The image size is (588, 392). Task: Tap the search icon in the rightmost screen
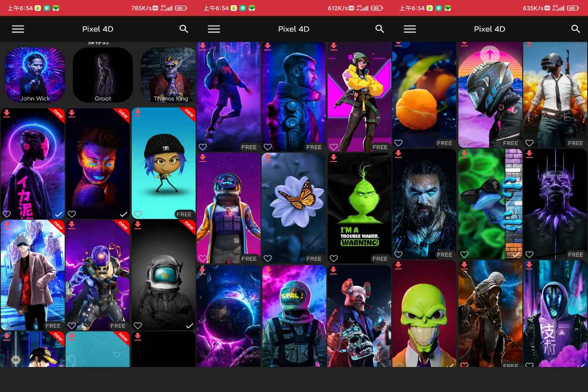click(575, 29)
